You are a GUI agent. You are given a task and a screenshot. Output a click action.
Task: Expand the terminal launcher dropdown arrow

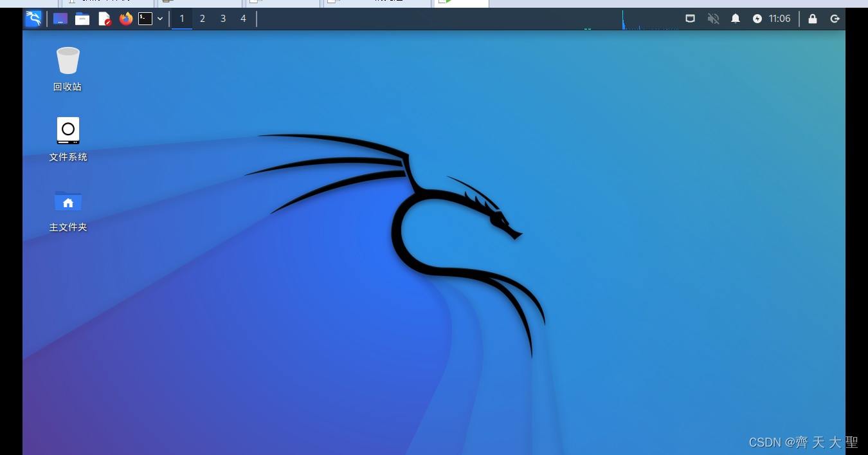point(160,19)
